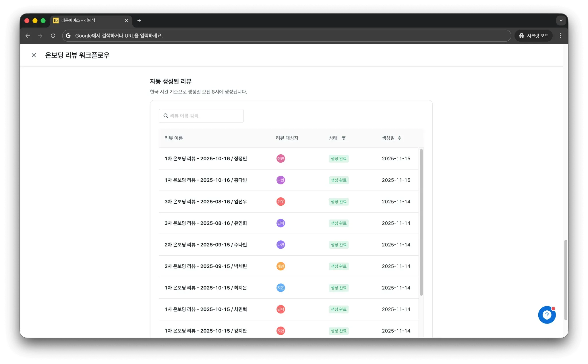Click the page's vertical scrollbar thumb
The width and height of the screenshot is (588, 364).
click(566, 280)
